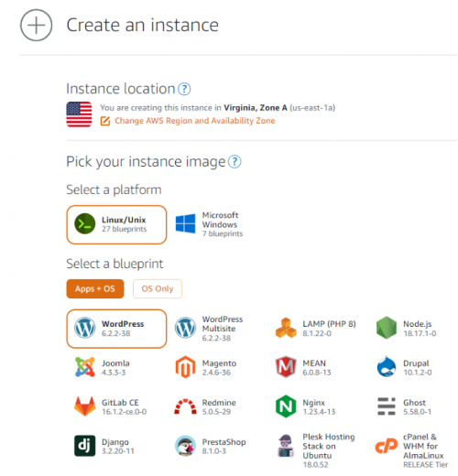This screenshot has height=476, width=458.
Task: Click the Linux/Unix platform label
Action: click(x=124, y=220)
